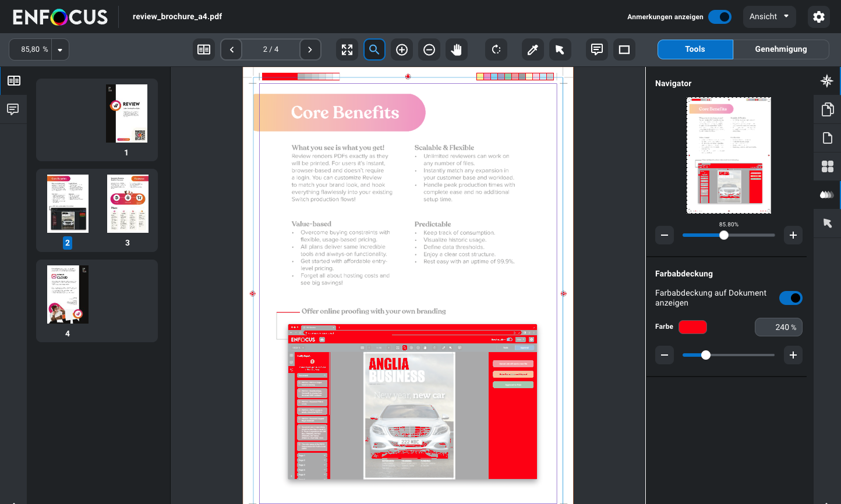
Task: Click the Navigator zoom slider handle
Action: pyautogui.click(x=724, y=235)
